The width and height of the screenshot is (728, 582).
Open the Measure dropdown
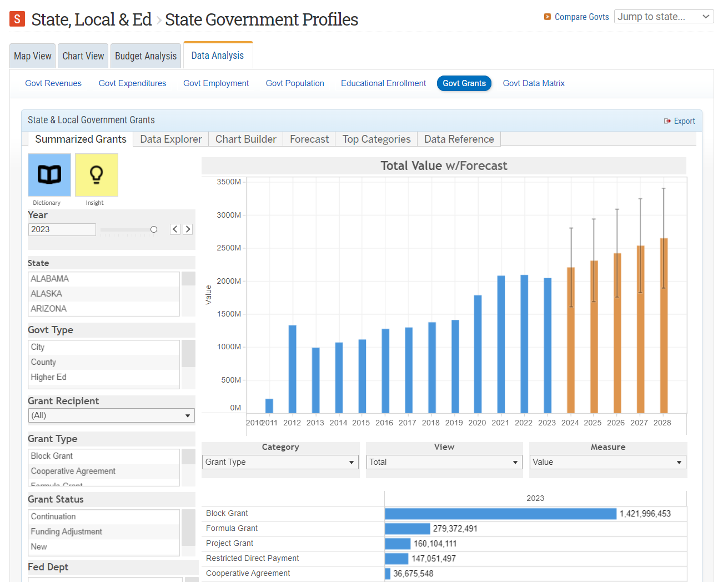point(607,461)
